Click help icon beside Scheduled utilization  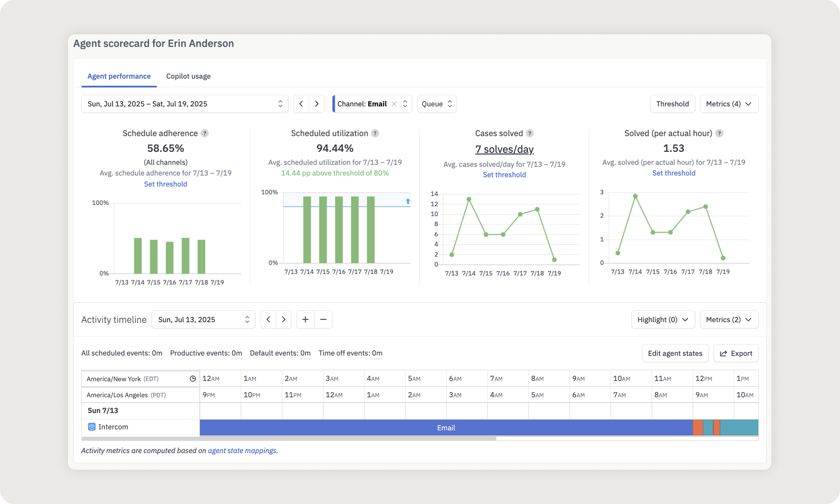[x=375, y=133]
